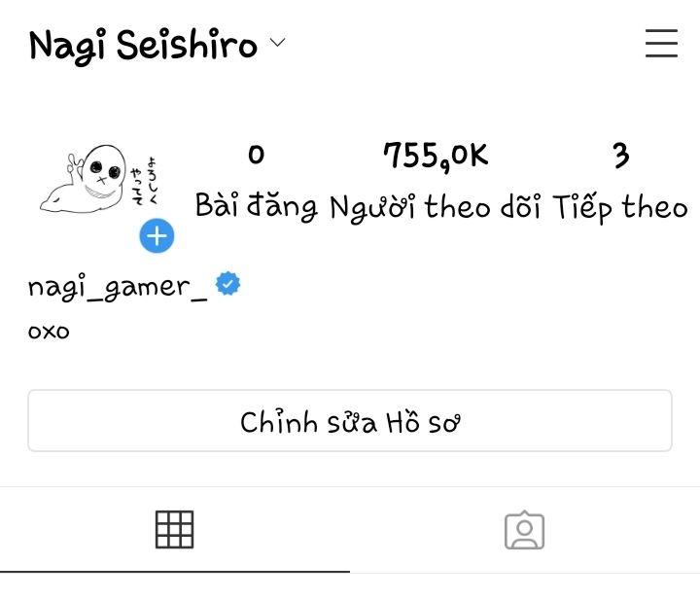View the 755,0K followers count

pos(436,157)
